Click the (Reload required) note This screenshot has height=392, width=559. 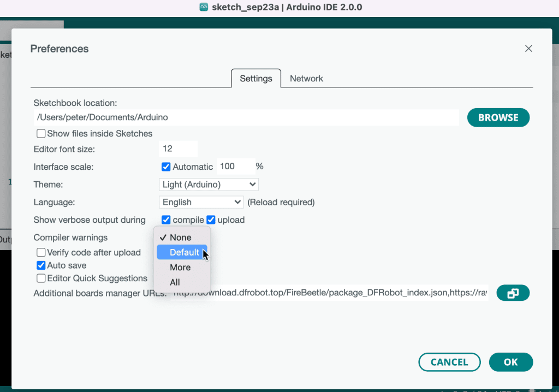pyautogui.click(x=281, y=202)
